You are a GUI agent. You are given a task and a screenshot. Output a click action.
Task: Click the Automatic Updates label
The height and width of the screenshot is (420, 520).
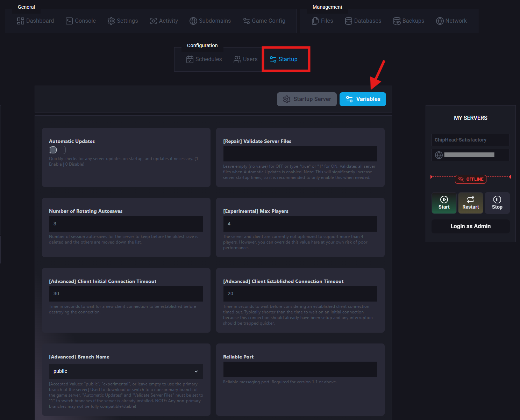pos(72,142)
